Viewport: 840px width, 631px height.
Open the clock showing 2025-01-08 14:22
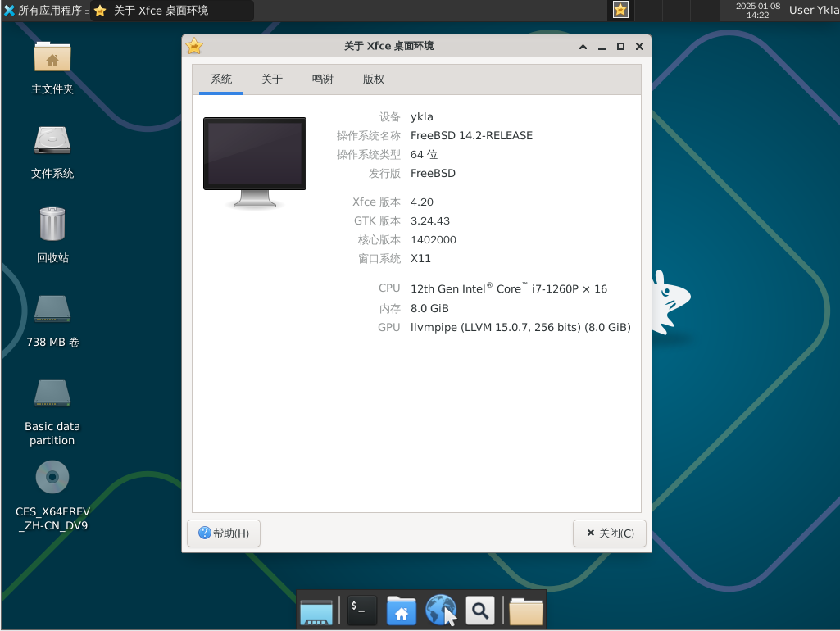coord(757,10)
